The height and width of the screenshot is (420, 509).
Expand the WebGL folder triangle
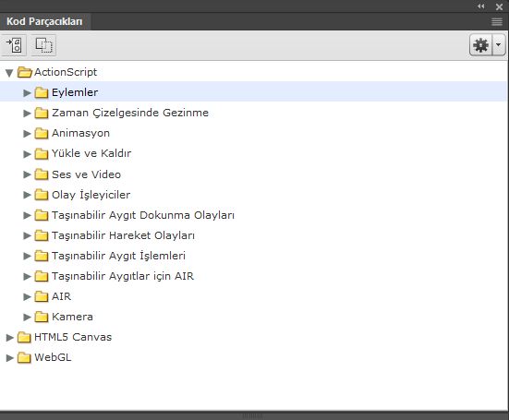pos(10,358)
